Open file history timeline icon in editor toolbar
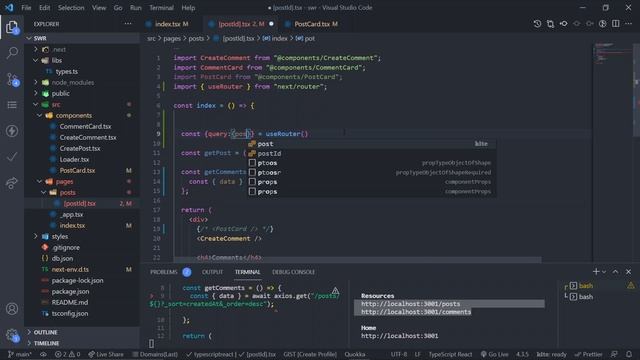 coord(537,24)
